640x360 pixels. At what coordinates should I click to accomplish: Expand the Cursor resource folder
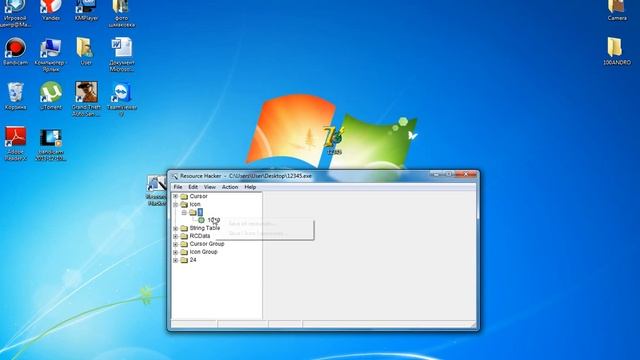[176, 196]
